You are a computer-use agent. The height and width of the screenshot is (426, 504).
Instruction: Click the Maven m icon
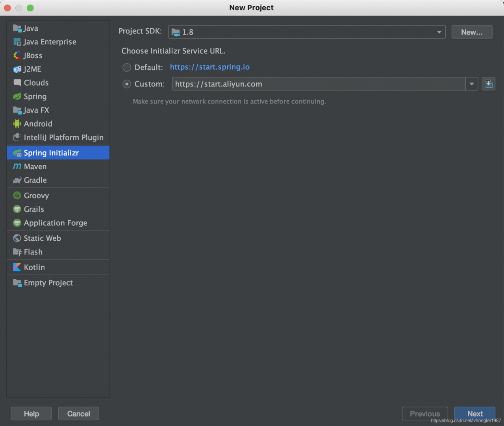pyautogui.click(x=17, y=166)
